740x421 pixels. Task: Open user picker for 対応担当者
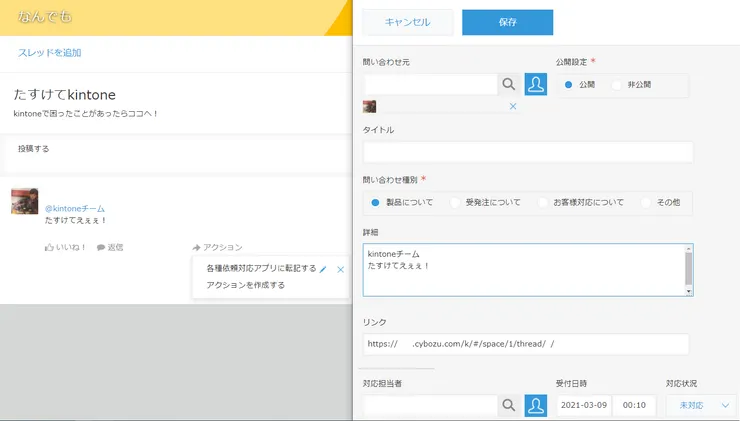point(536,405)
